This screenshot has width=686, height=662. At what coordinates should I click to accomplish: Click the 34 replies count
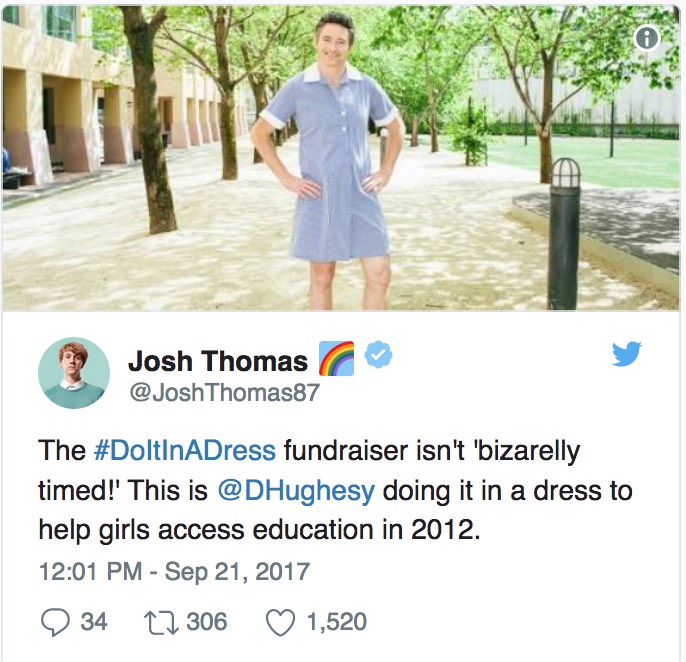pos(94,622)
